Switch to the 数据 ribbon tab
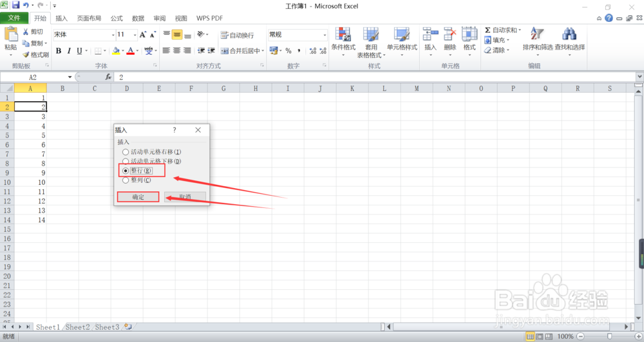 coord(138,18)
